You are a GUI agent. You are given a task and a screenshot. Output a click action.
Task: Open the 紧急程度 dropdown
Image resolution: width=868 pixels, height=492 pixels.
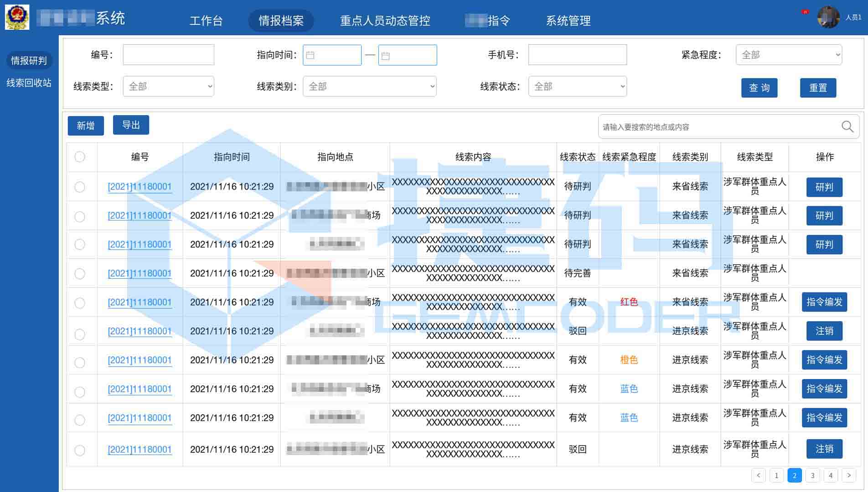pyautogui.click(x=789, y=55)
